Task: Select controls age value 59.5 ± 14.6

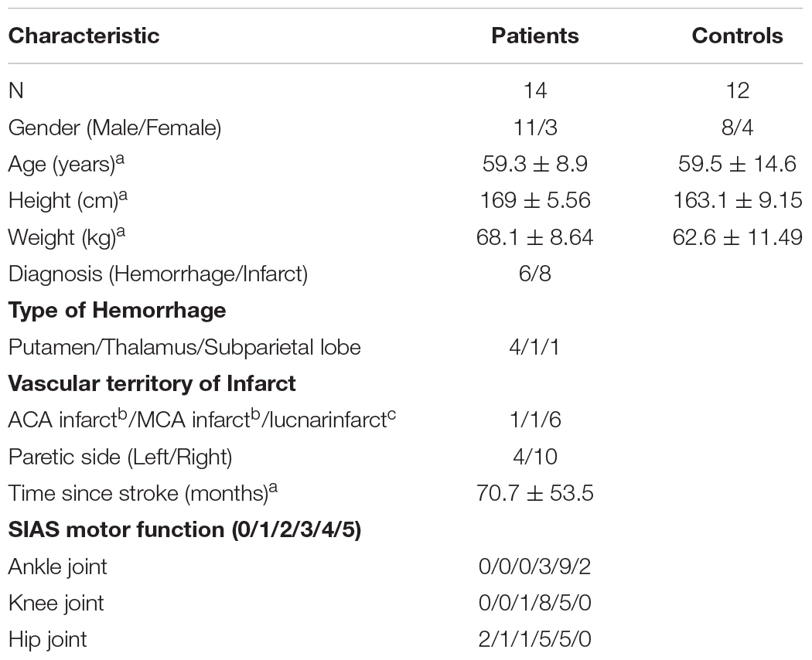Action: [x=737, y=164]
